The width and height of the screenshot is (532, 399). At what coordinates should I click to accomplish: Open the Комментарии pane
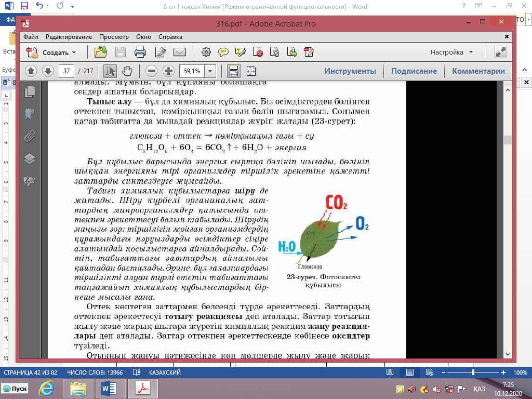point(478,71)
